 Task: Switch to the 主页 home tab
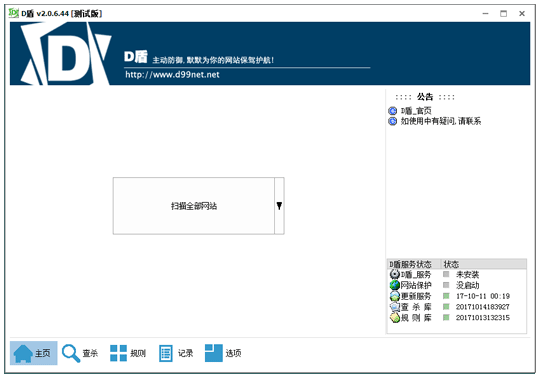34,353
